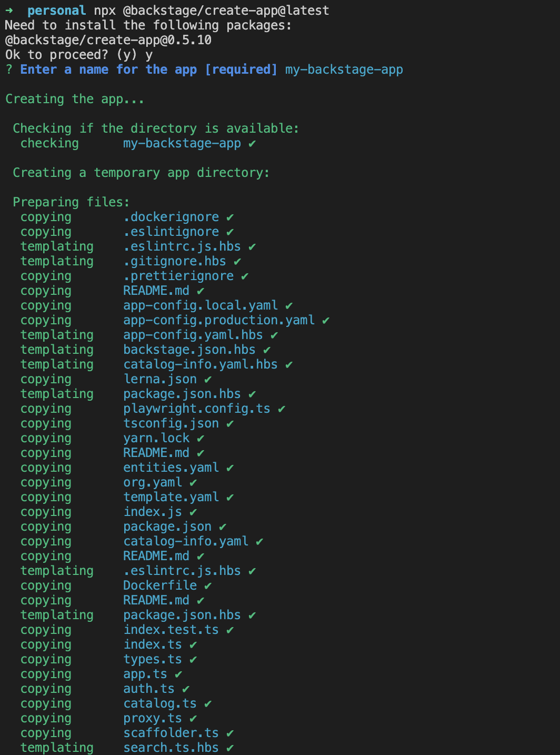Click the question mark before Enter a name
Screen dimensions: 560x755
[9, 69]
